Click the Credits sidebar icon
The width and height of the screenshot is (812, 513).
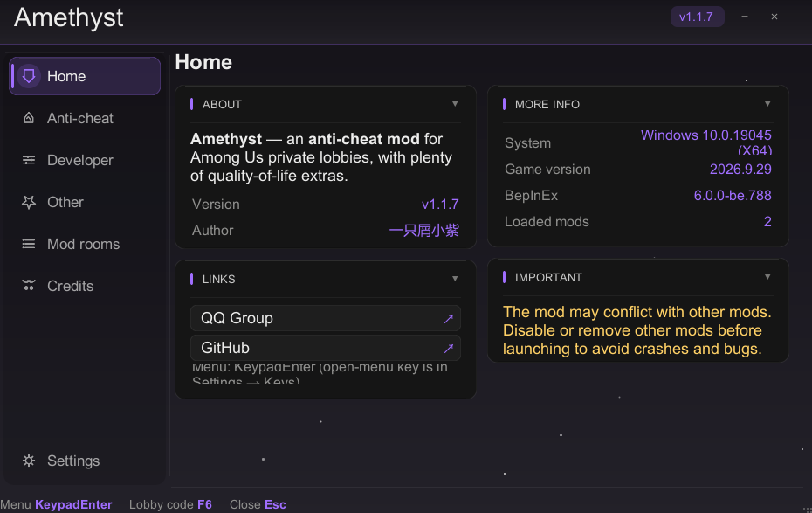tap(29, 286)
